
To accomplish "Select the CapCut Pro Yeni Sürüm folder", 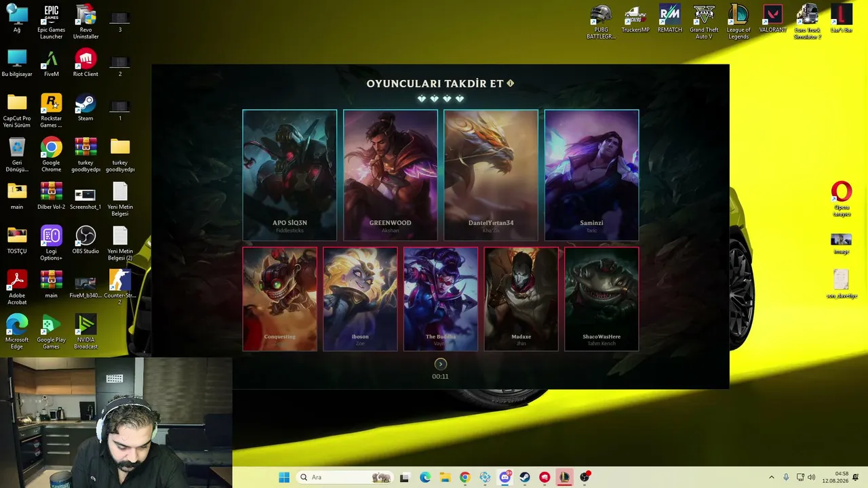I will [17, 110].
